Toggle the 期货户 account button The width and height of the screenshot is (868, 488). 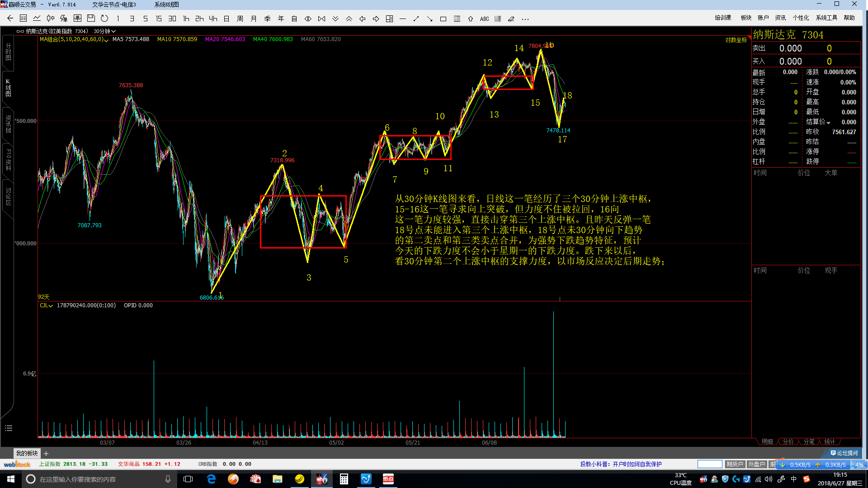735,464
